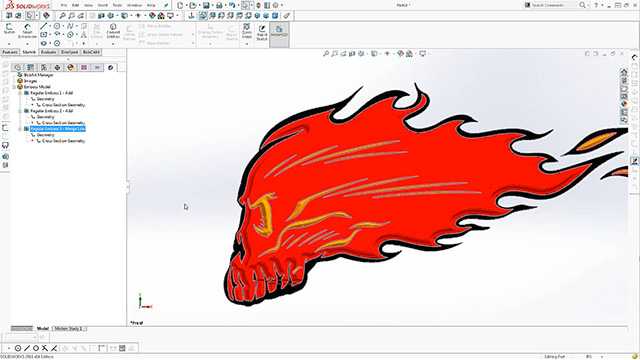
Task: Click the Undo arrow icon
Action: 232,5
